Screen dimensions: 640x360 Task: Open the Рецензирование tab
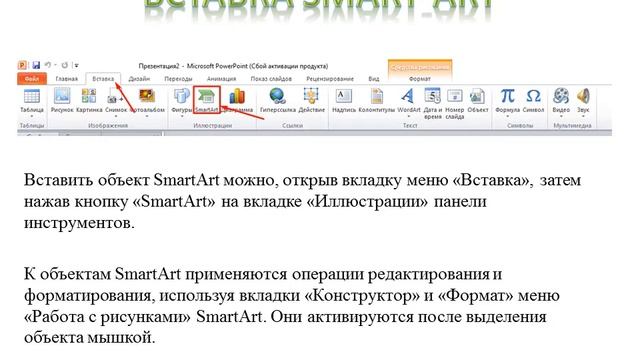330,79
